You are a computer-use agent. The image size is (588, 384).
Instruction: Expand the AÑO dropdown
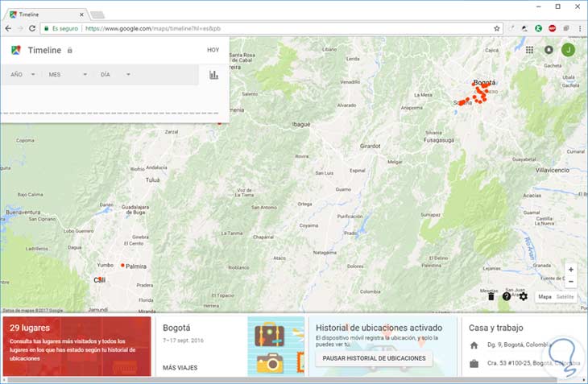point(23,75)
